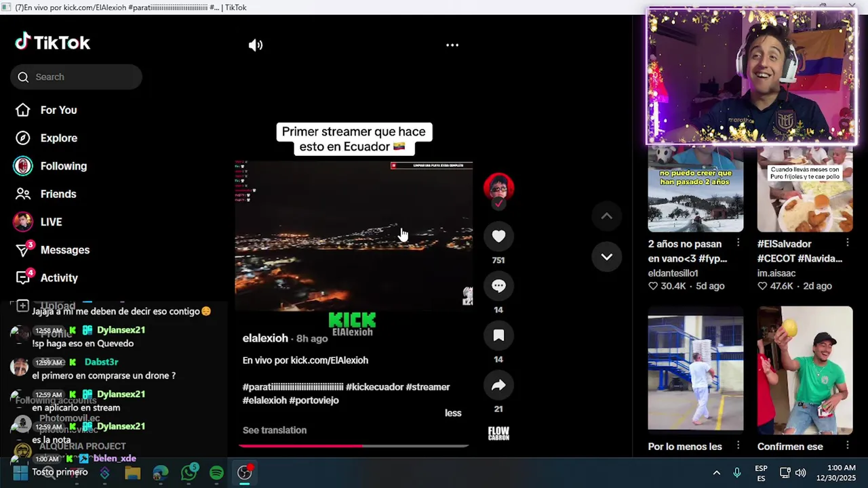Open the elalexioh creator avatar beside the video
Viewport: 868px width, 488px height.
pos(498,186)
